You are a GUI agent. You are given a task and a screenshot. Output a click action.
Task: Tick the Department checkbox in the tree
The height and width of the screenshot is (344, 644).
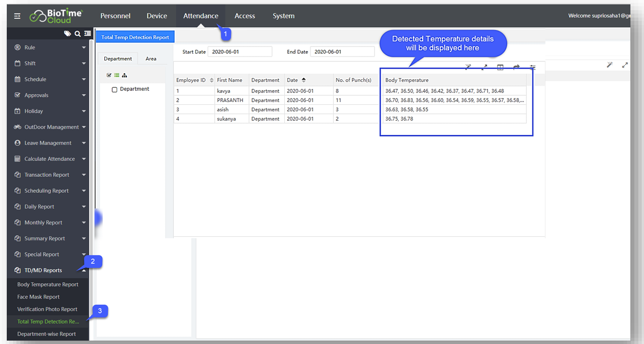coord(114,90)
